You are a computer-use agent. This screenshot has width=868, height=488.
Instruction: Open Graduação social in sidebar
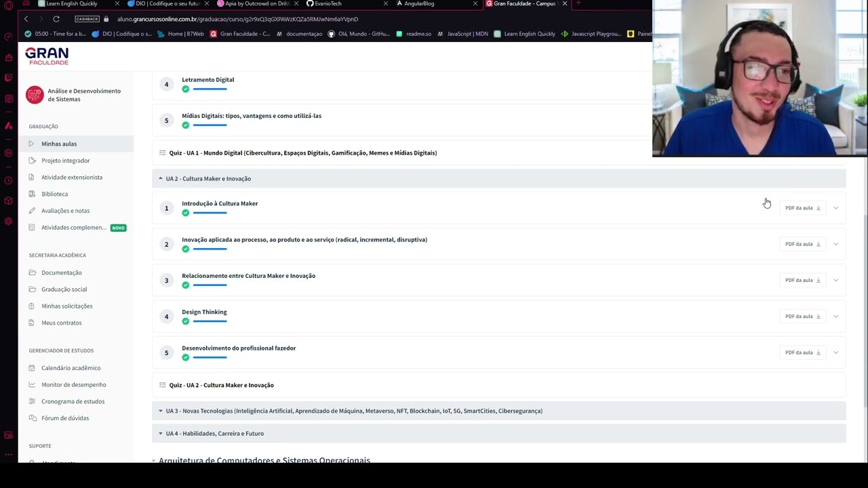click(x=64, y=289)
